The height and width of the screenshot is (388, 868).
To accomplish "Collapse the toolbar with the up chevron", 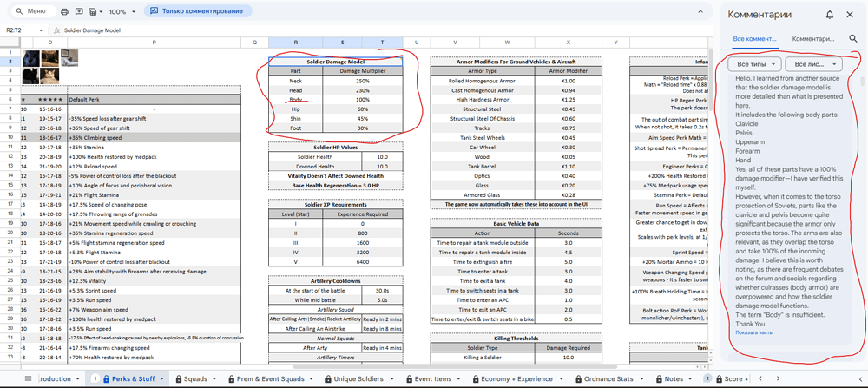I will pyautogui.click(x=700, y=11).
